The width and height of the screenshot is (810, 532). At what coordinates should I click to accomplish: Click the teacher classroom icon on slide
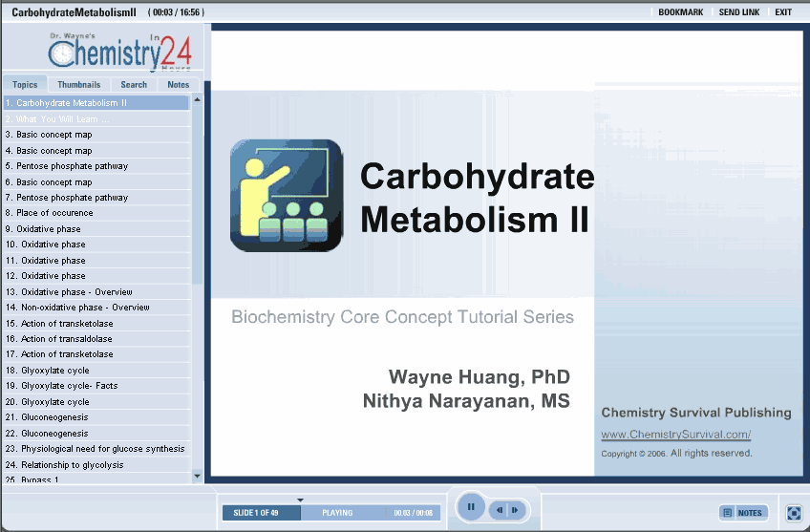point(287,196)
